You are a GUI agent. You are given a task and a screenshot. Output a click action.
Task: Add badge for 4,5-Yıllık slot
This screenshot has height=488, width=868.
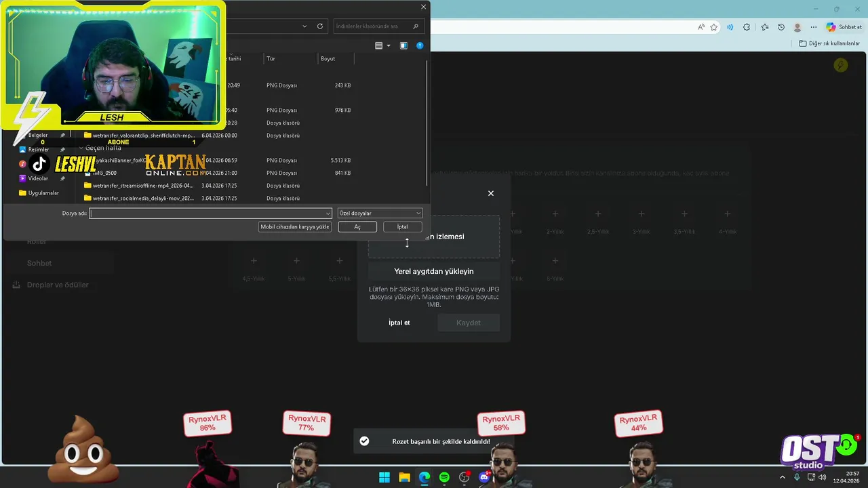pyautogui.click(x=254, y=261)
